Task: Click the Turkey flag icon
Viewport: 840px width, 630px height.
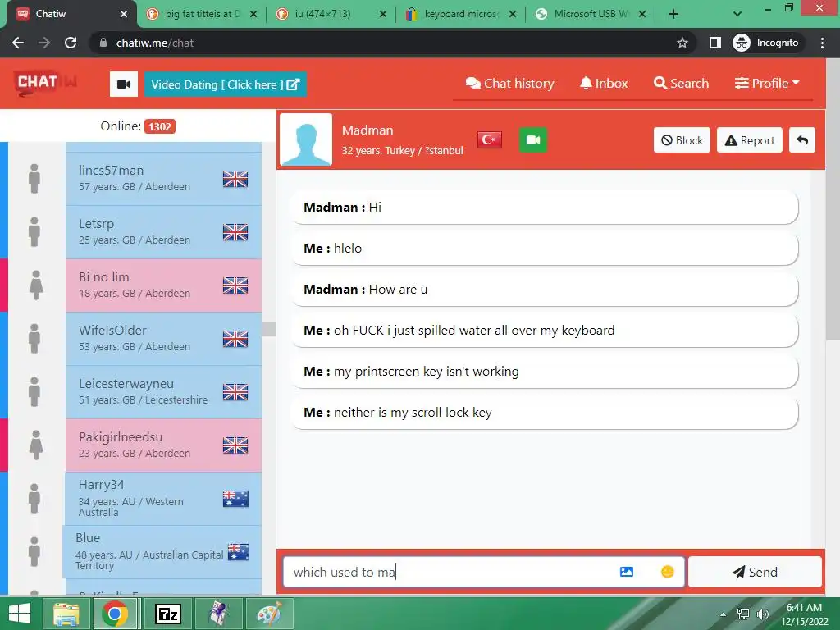Action: click(490, 139)
